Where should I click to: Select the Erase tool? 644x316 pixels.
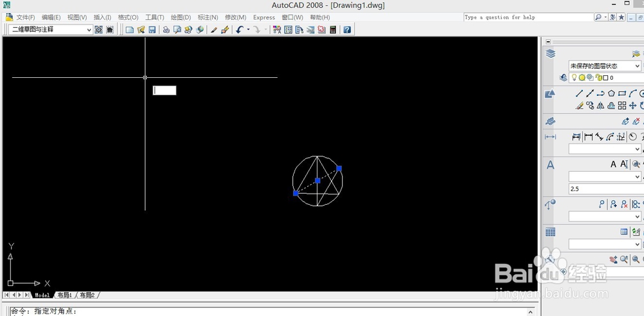click(x=579, y=106)
